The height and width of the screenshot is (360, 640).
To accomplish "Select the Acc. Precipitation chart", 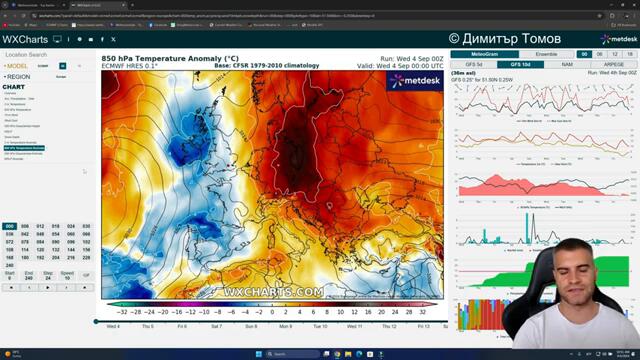I will click(19, 99).
